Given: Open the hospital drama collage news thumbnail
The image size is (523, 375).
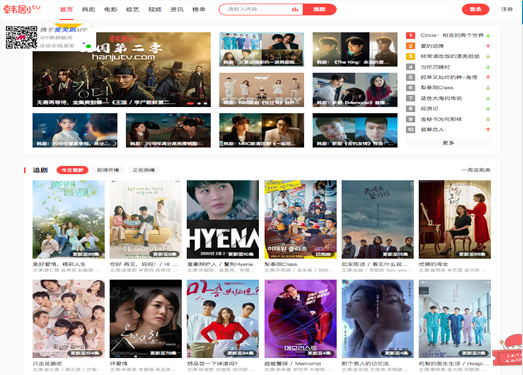Looking at the screenshot, I should pos(262,49).
